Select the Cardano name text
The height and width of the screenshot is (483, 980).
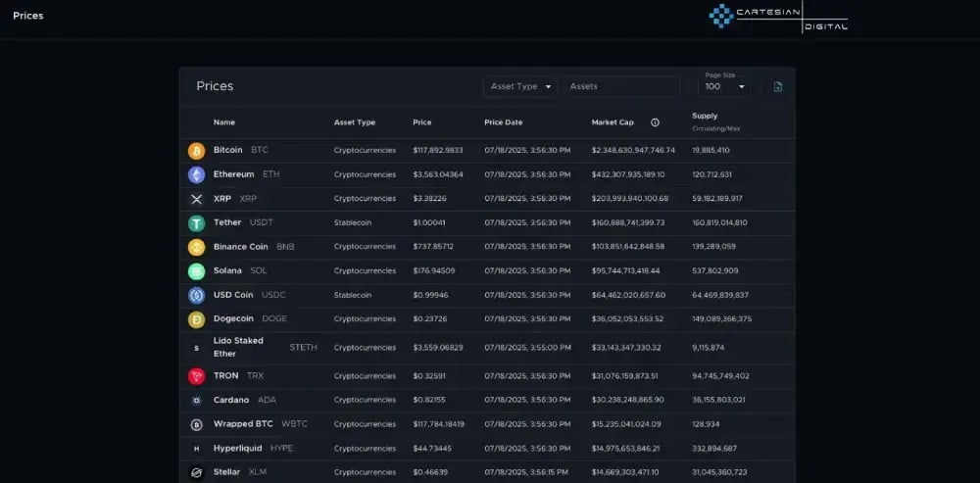[x=231, y=400]
